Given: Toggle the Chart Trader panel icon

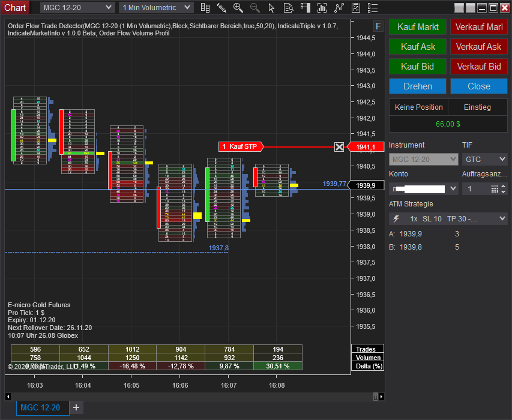Looking at the screenshot, I should pyautogui.click(x=306, y=8).
